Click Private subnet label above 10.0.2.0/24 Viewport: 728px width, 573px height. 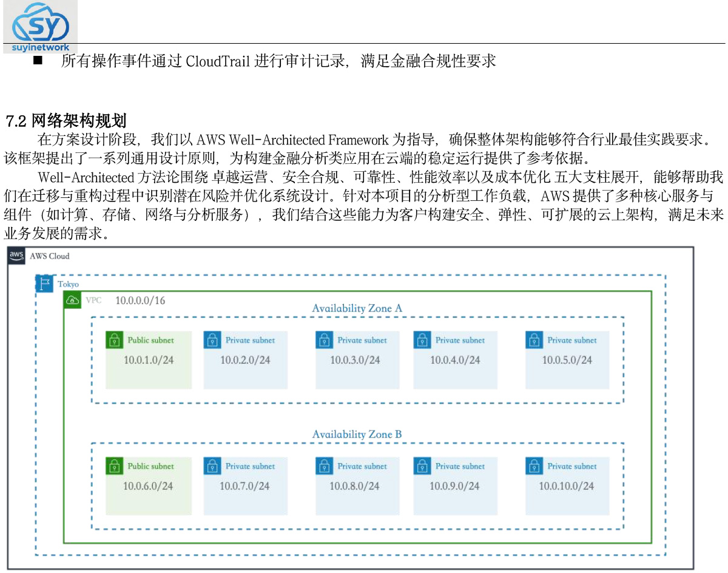tap(250, 341)
